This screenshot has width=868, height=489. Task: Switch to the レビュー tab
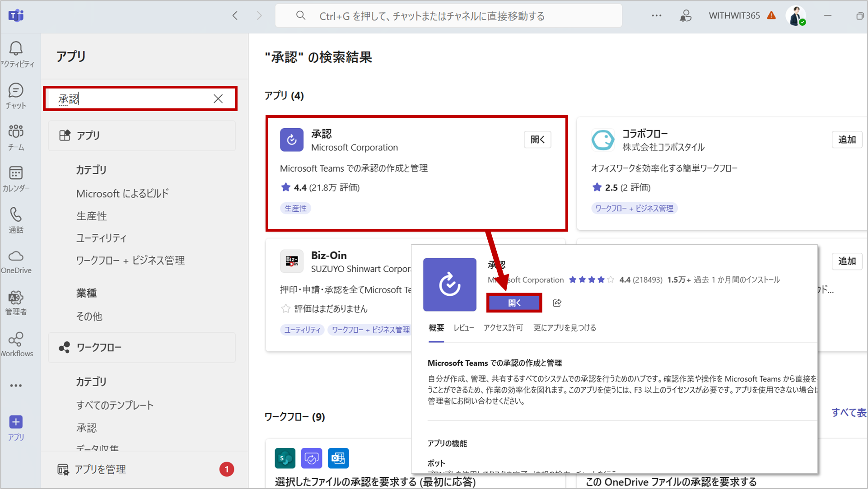click(x=463, y=328)
